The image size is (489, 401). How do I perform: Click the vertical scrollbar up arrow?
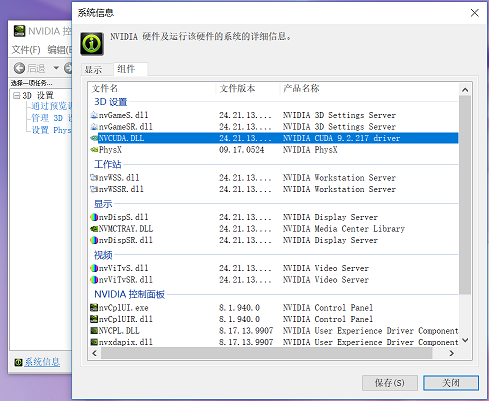point(465,90)
